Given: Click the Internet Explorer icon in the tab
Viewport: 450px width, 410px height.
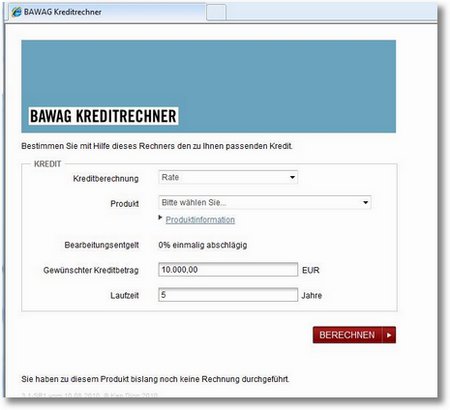Looking at the screenshot, I should click(x=16, y=12).
